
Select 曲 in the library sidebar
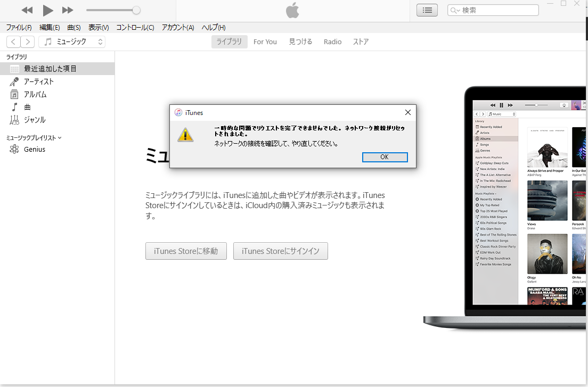coord(57,107)
